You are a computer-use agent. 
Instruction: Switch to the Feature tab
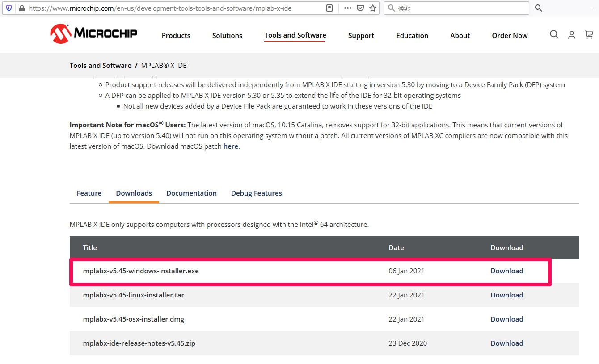pyautogui.click(x=89, y=193)
